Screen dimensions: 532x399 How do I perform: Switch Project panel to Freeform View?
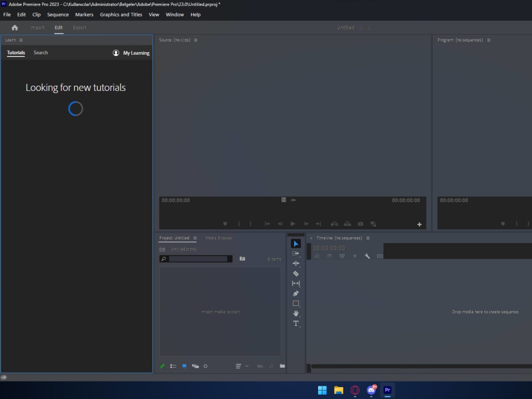[x=195, y=366]
